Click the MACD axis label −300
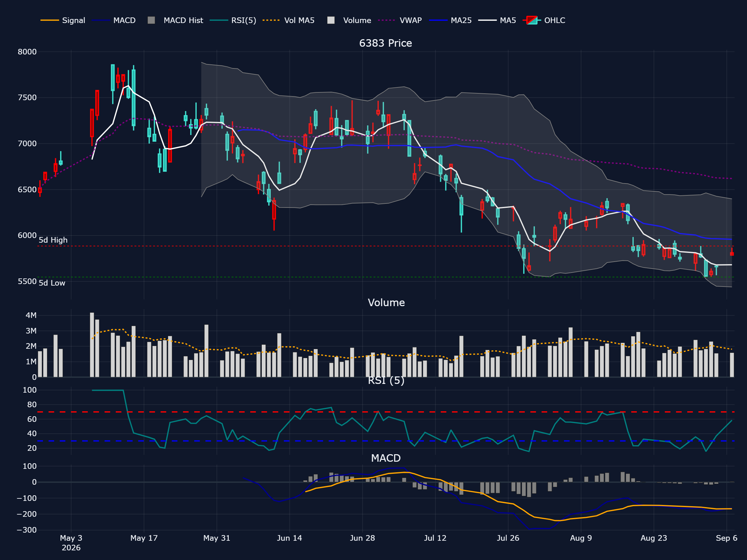This screenshot has height=560, width=747. [x=27, y=530]
